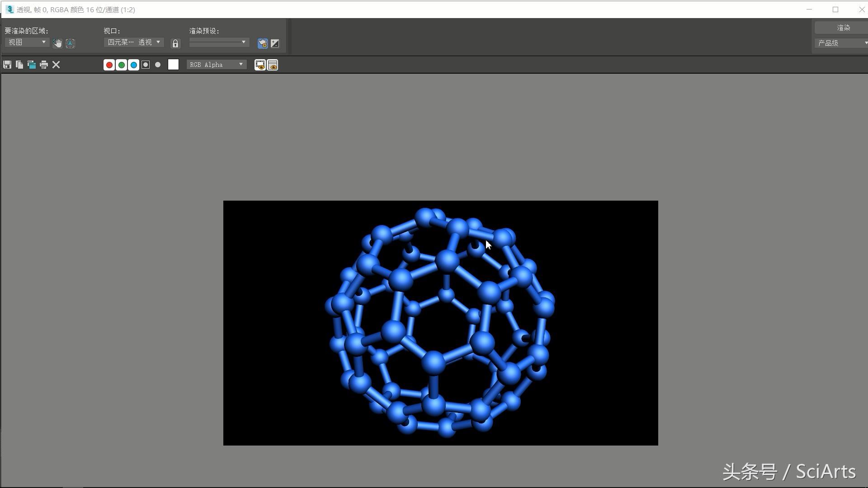Open the Environment and Effects exposure control
The width and height of the screenshot is (868, 488).
pyautogui.click(x=274, y=43)
